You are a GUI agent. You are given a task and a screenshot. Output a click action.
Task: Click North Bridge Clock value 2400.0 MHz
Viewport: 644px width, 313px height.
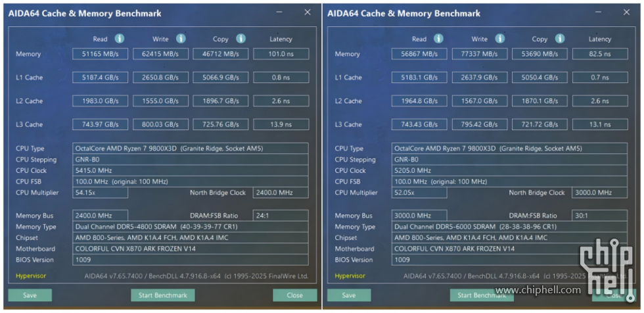281,193
